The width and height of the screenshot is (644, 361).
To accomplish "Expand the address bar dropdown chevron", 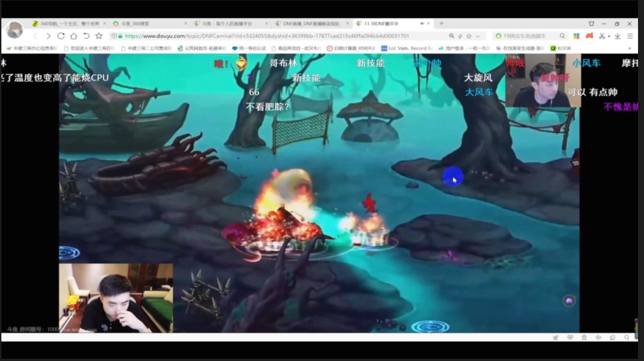I will point(478,36).
